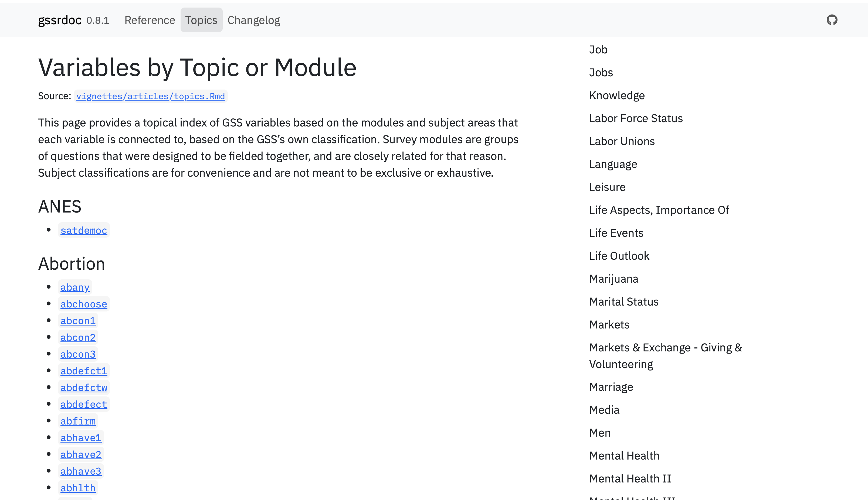Jump to Labor Force Status section

pos(636,118)
